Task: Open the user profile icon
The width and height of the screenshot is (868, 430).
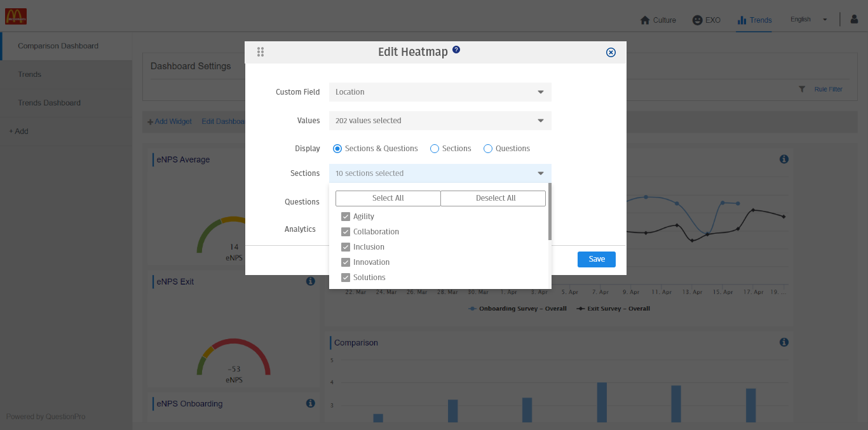Action: click(x=853, y=19)
